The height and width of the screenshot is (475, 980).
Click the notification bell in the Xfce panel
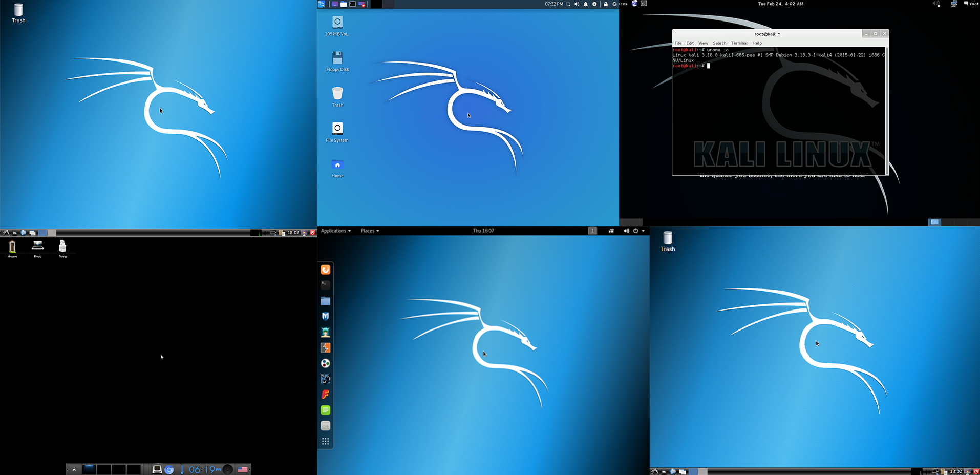point(586,4)
